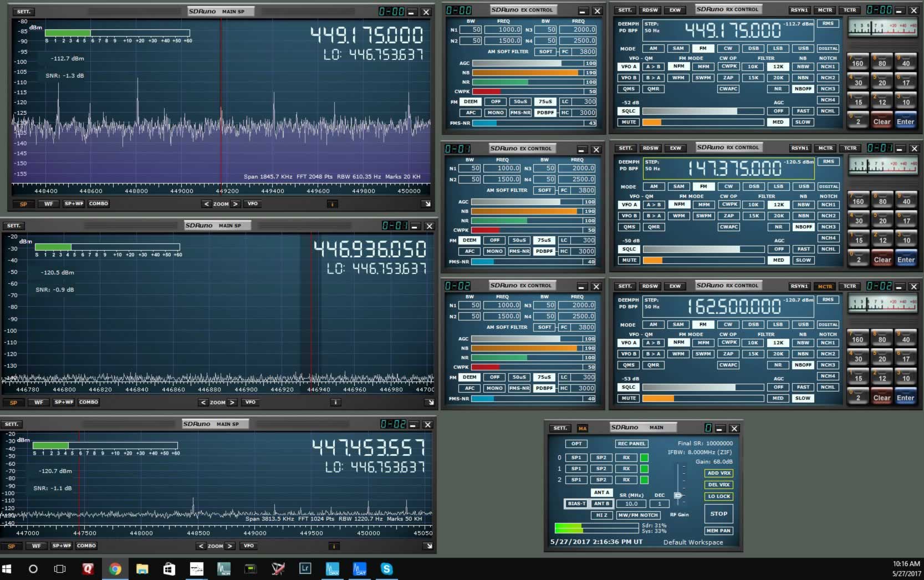This screenshot has width=924, height=580.
Task: Open Google Chrome from the taskbar
Action: 115,569
